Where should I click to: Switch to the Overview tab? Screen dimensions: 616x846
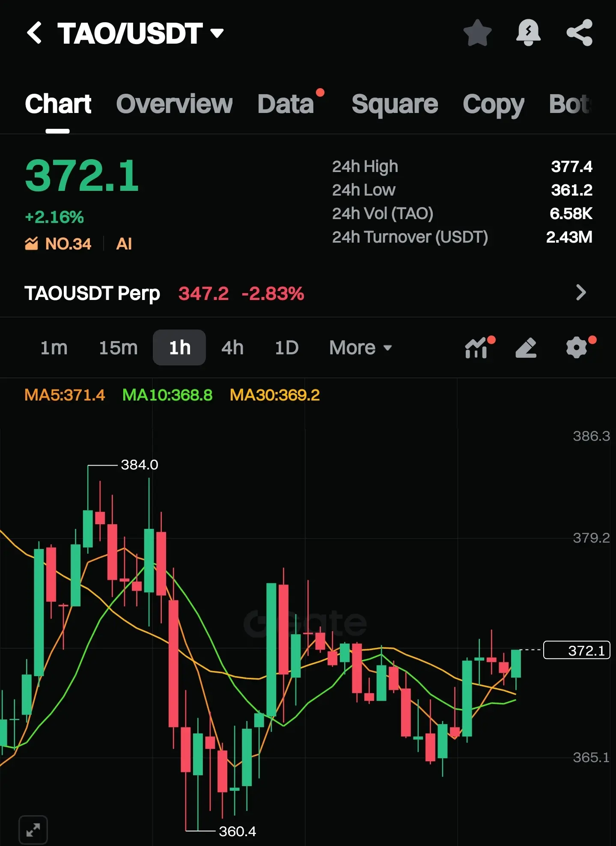pos(174,104)
